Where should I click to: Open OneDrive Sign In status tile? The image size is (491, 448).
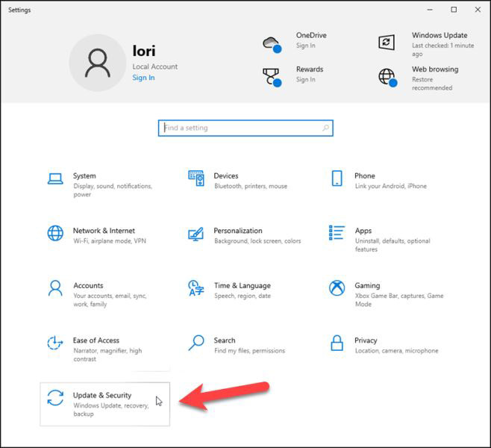295,41
